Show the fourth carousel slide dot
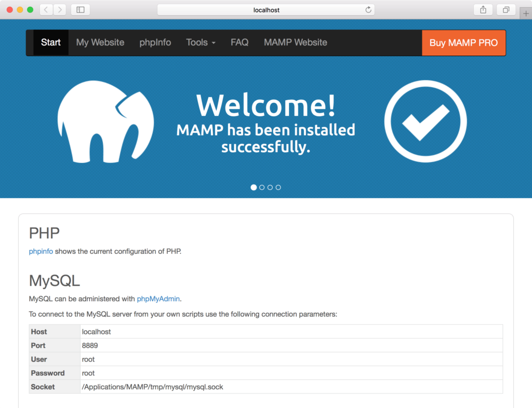532x408 pixels. click(278, 187)
